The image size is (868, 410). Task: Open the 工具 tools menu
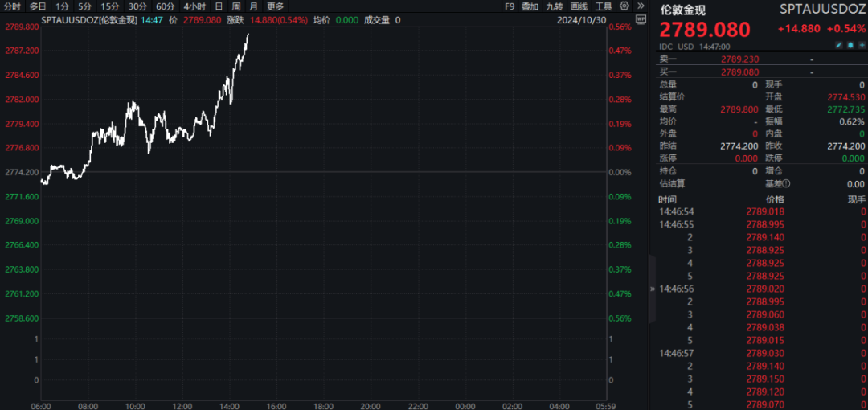pos(604,6)
